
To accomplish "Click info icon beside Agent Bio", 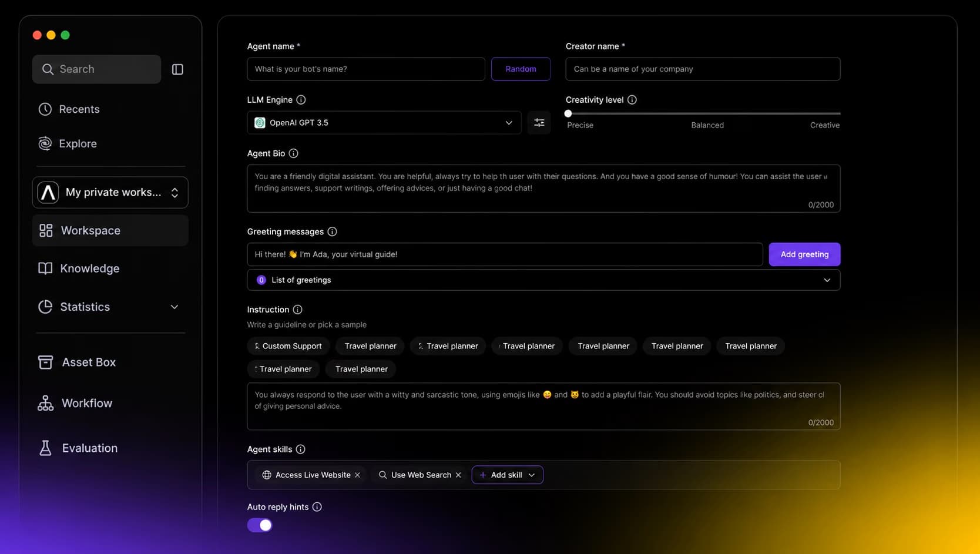I will click(294, 153).
